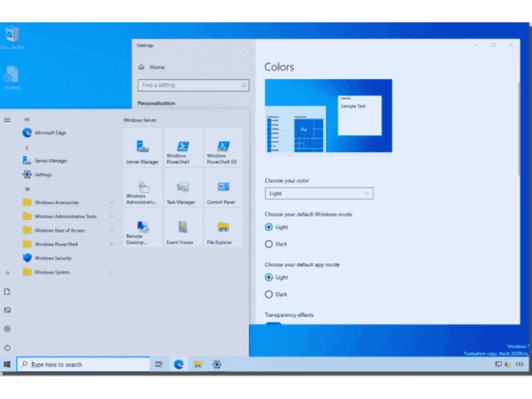Open the Windows Administrative Tools tile
This screenshot has width=532, height=399.
[142, 188]
